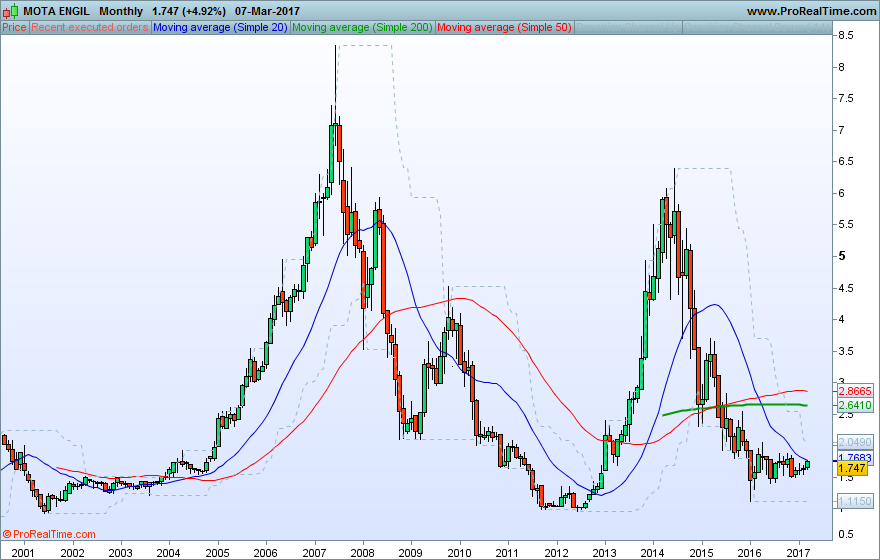Click the green 2.6410 moving average value tag
Image resolution: width=880 pixels, height=560 pixels.
855,405
